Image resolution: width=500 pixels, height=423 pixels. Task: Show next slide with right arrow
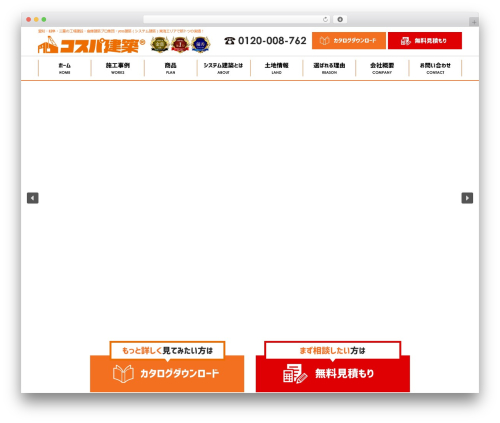click(x=467, y=198)
